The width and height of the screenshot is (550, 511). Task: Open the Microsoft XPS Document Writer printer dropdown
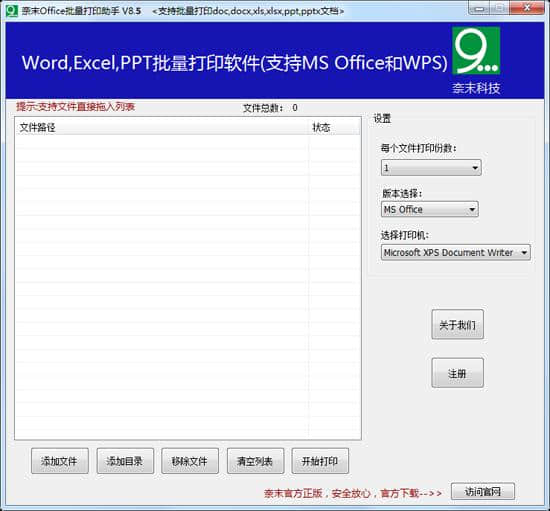pyautogui.click(x=456, y=253)
